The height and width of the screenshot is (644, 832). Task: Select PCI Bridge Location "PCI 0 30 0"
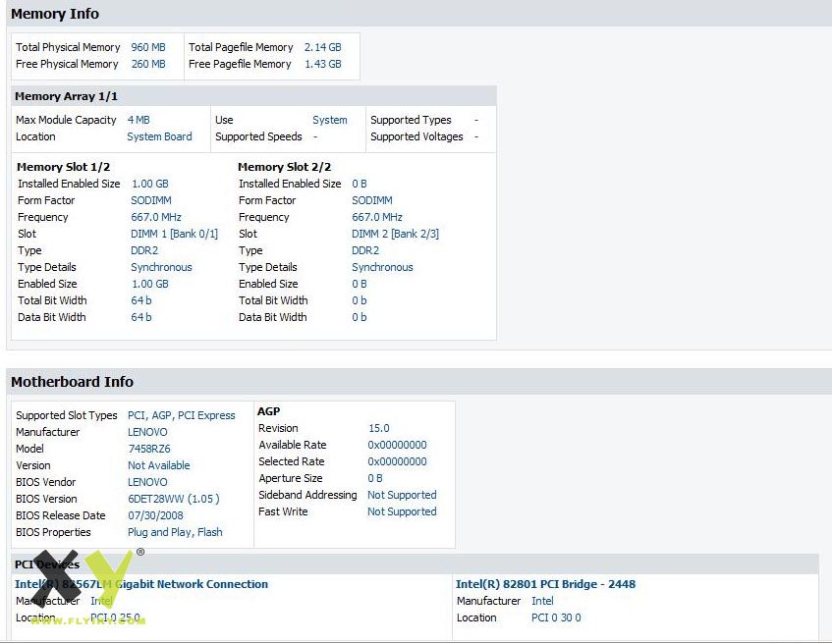pyautogui.click(x=556, y=618)
